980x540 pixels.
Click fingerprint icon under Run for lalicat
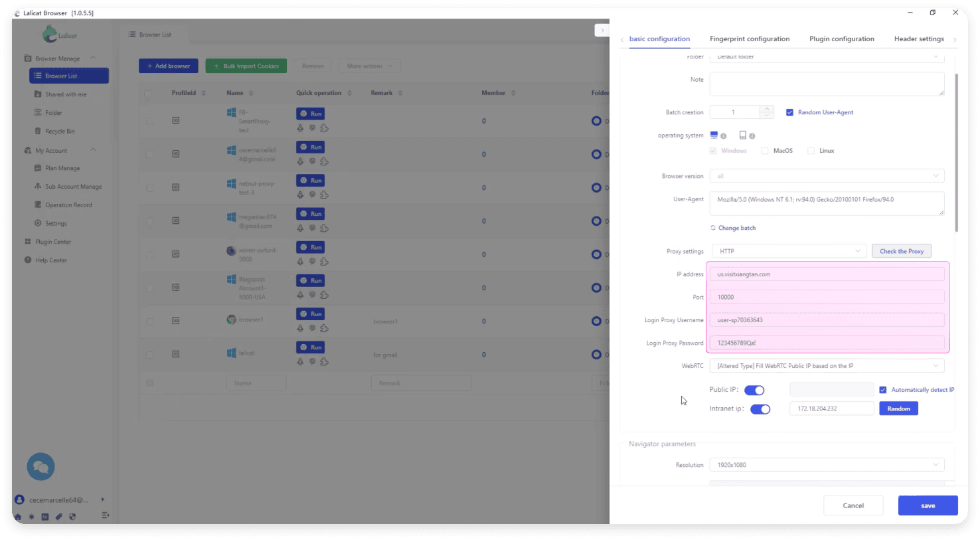pos(312,361)
